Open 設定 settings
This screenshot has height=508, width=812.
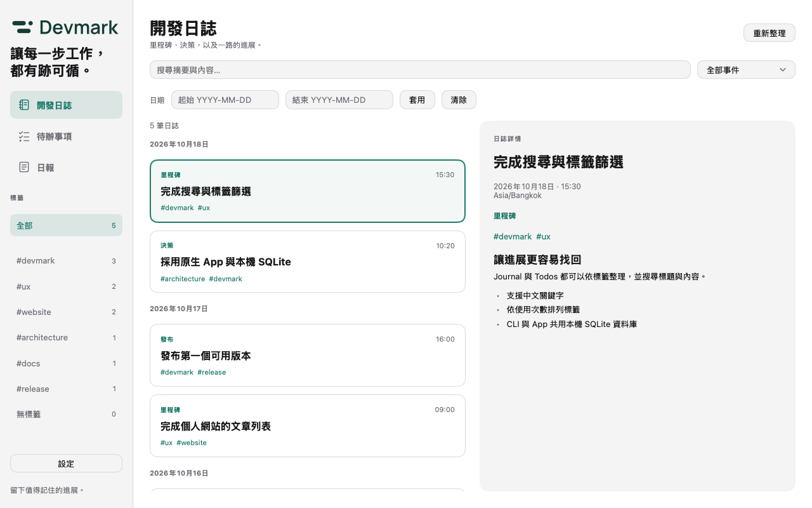[x=66, y=464]
